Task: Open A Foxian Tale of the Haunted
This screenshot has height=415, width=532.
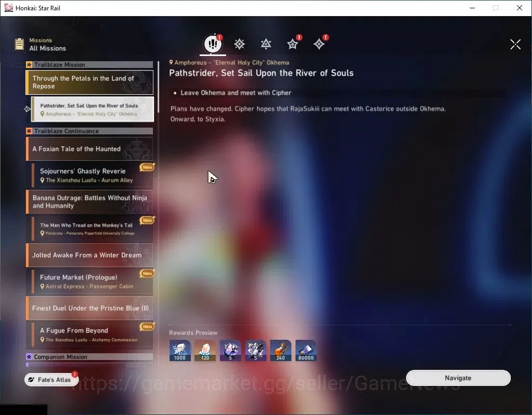Action: [x=90, y=149]
